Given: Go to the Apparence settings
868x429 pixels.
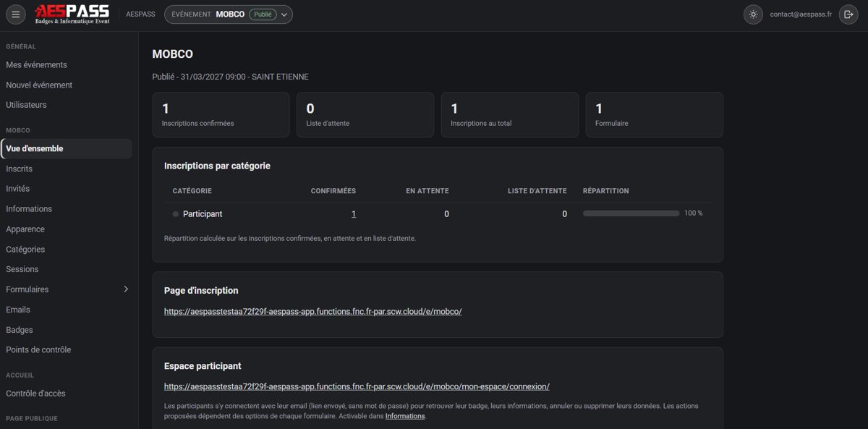Looking at the screenshot, I should (25, 229).
